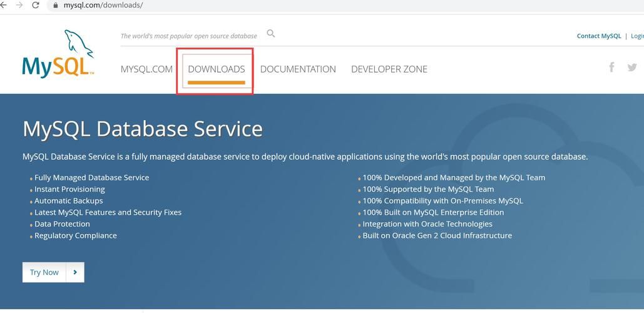Click the 'fully managed database service' description sentence
Image resolution: width=644 pixels, height=313 pixels.
305,157
